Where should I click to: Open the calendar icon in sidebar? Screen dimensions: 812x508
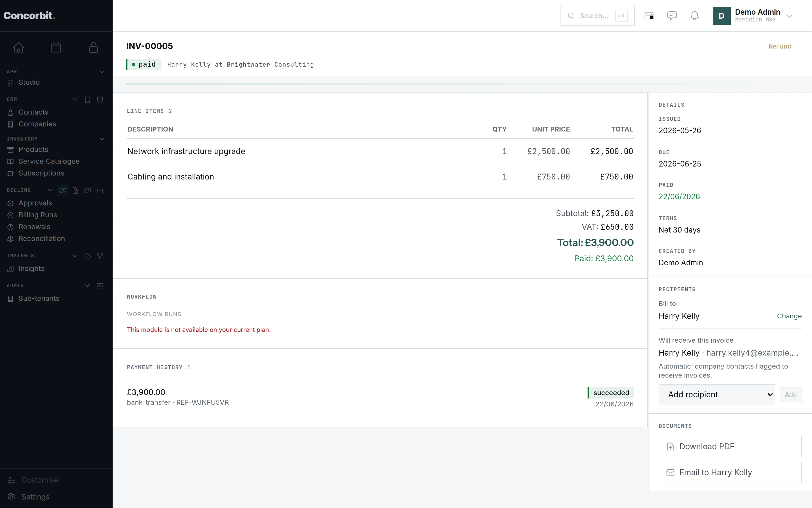pyautogui.click(x=56, y=47)
